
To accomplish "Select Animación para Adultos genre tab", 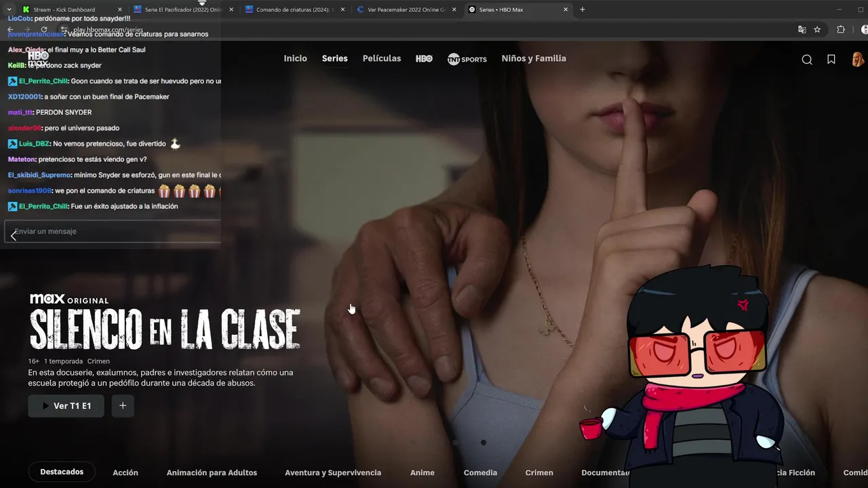I will pos(212,472).
